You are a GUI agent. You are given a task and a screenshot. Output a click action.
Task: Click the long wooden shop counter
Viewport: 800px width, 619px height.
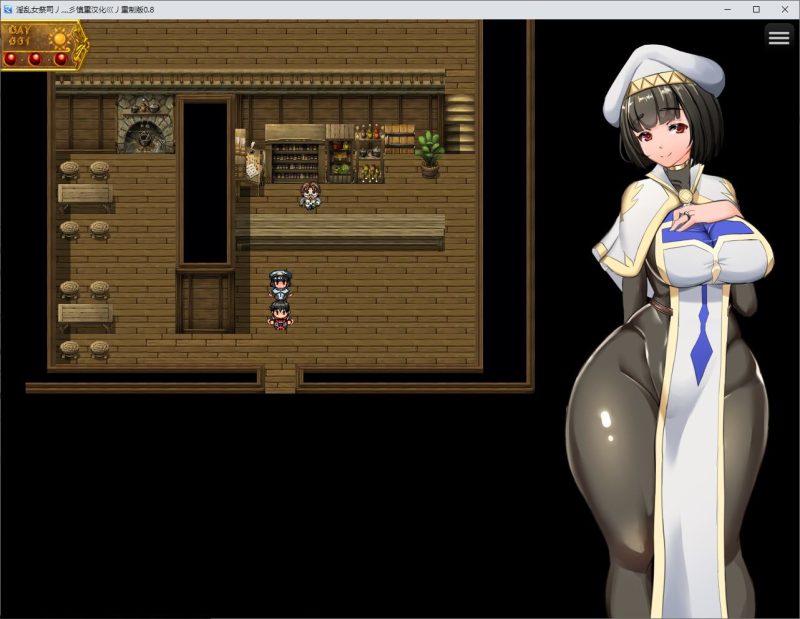pyautogui.click(x=340, y=232)
